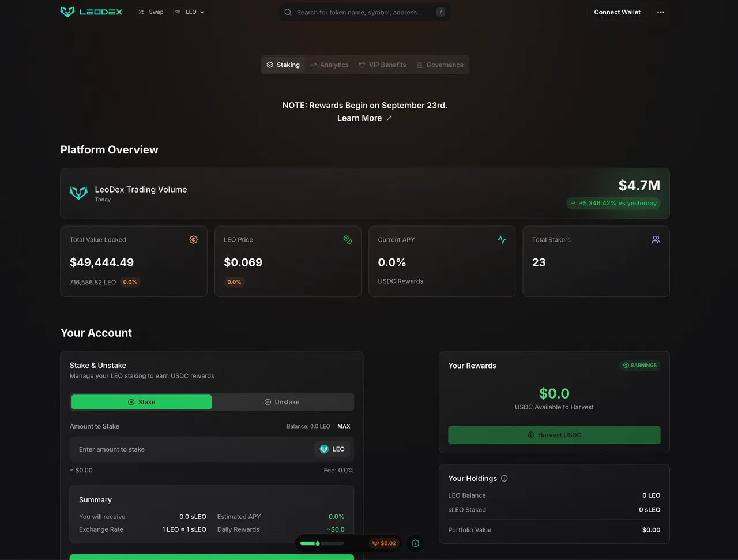Screen dimensions: 738x560
Task: Click the Portfolio Value $0.00 amount
Action: 651,530
